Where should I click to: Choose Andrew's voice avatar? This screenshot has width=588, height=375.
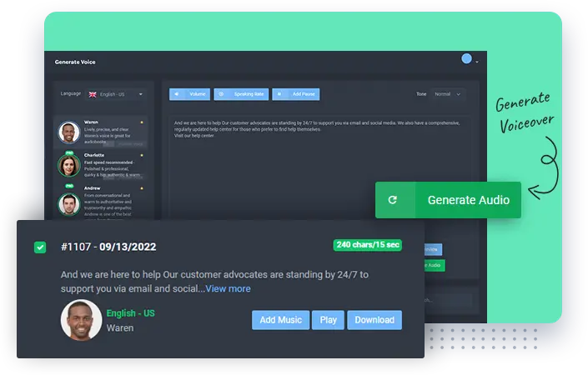pos(68,204)
